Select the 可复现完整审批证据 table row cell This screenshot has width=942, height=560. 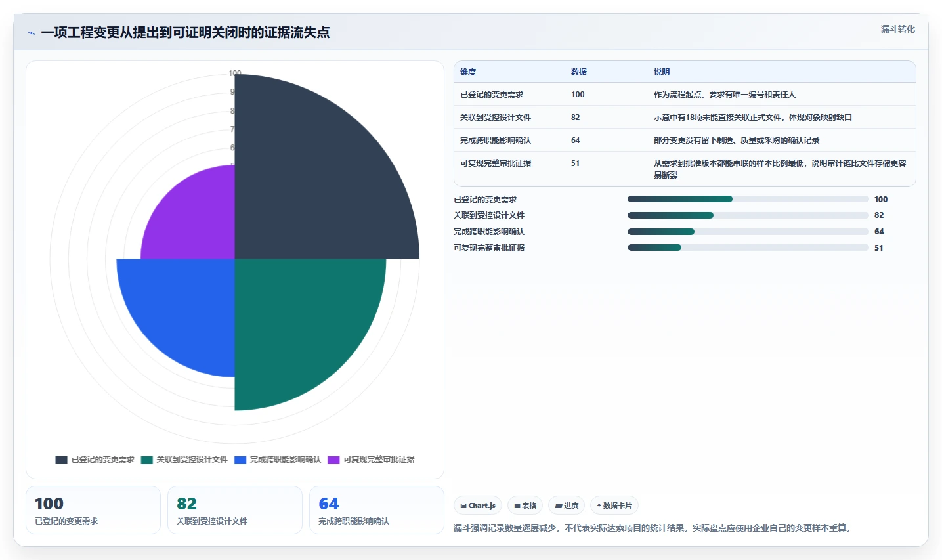pos(496,163)
